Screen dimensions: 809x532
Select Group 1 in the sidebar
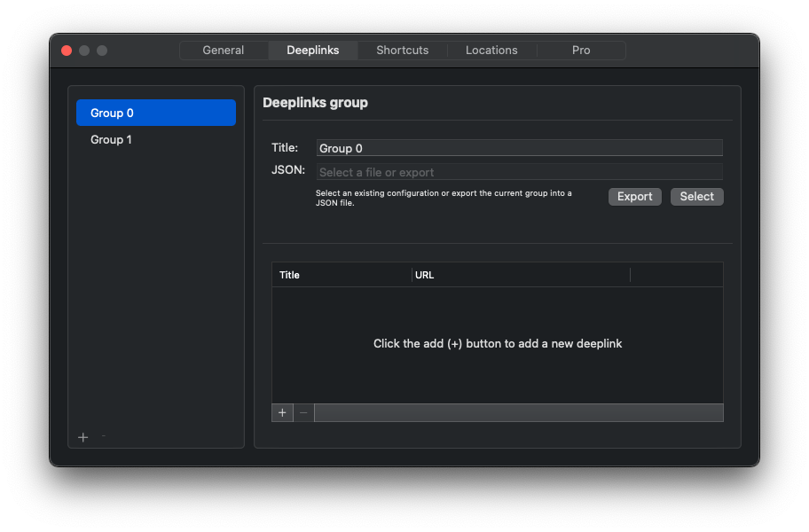point(156,139)
